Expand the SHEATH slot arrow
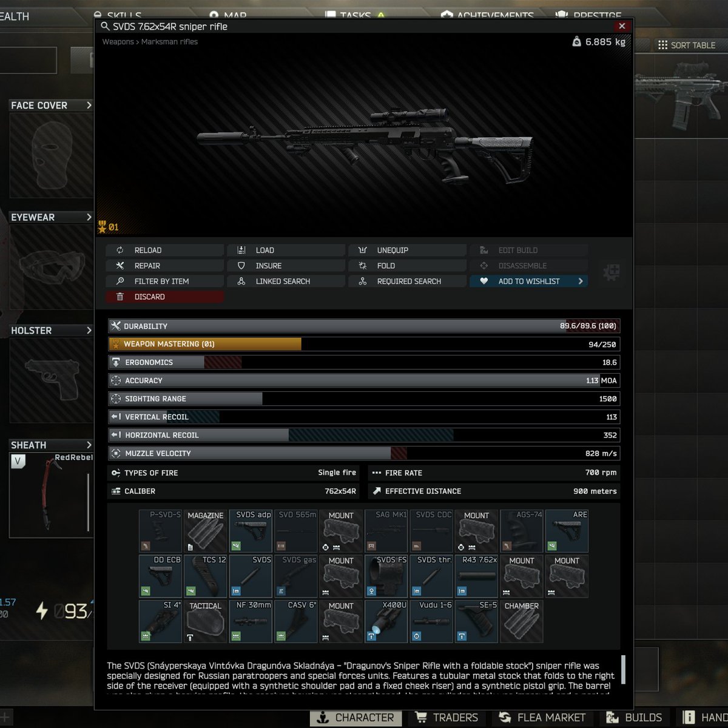Viewport: 728px width, 728px height. (89, 445)
